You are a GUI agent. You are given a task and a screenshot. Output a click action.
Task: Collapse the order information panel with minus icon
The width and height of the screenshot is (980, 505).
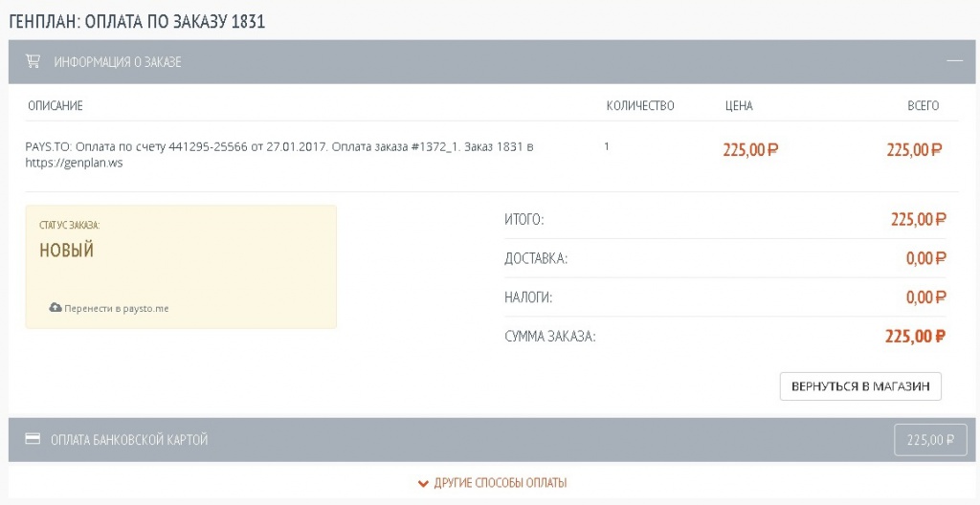(953, 61)
